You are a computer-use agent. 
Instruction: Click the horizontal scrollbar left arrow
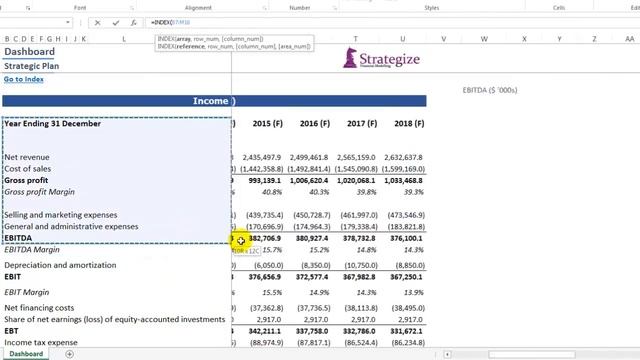[x=447, y=354]
